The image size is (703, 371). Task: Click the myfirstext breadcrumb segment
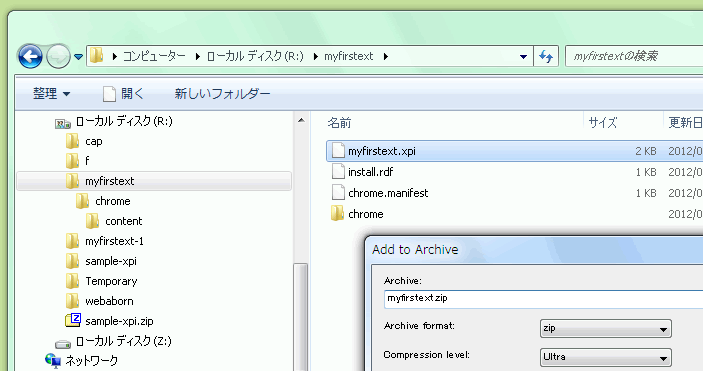348,56
